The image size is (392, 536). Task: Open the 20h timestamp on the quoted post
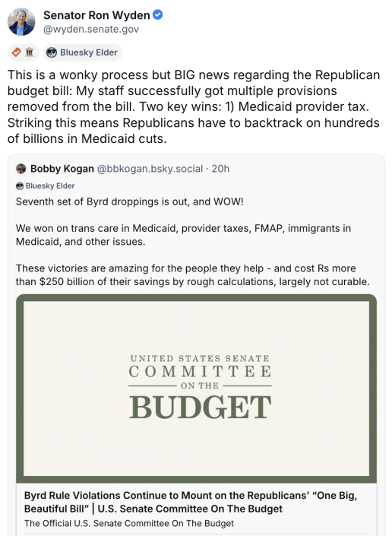(x=220, y=169)
